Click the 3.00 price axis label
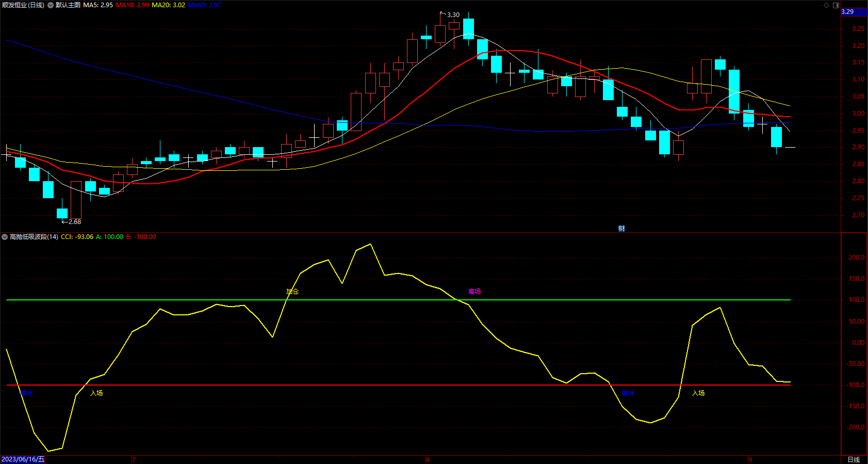Screen dimensions: 868x464 (x=858, y=114)
